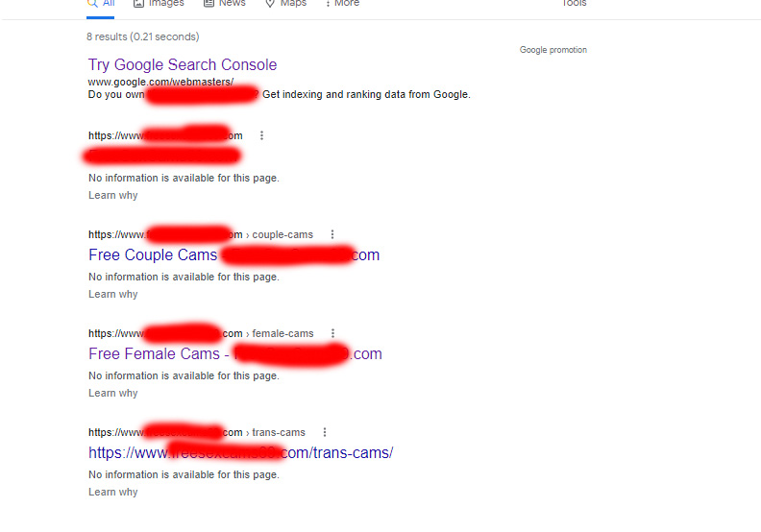The image size is (761, 532).
Task: Open the Tools option
Action: click(x=575, y=4)
